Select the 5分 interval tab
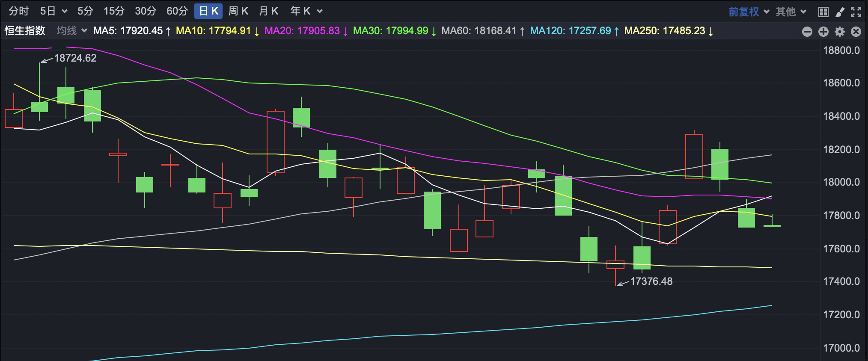The image size is (868, 361). pyautogui.click(x=85, y=11)
